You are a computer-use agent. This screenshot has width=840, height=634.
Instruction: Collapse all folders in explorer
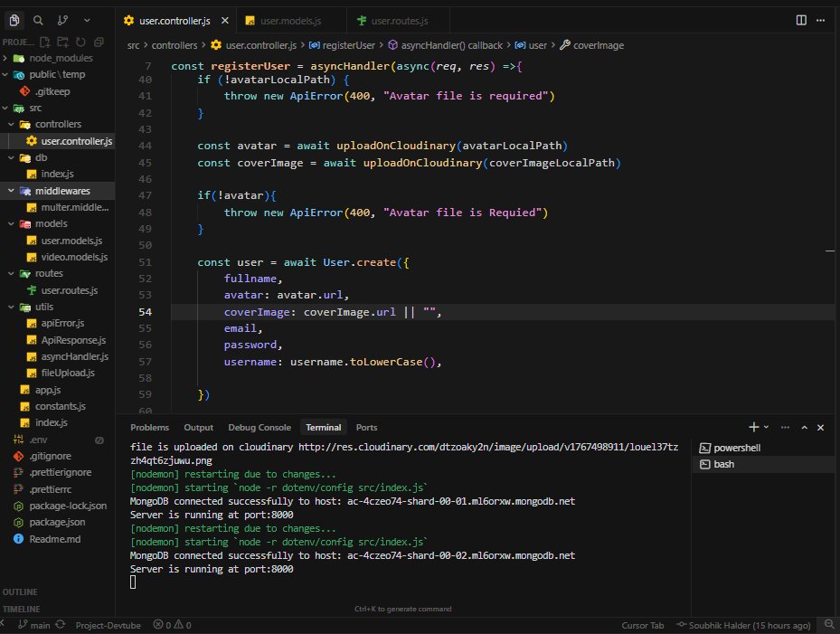pos(99,42)
